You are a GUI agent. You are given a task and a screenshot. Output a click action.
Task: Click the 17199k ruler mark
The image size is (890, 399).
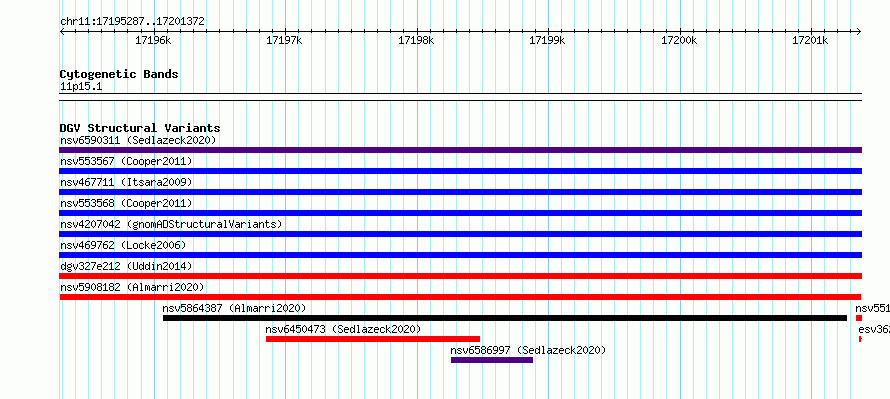(x=547, y=40)
